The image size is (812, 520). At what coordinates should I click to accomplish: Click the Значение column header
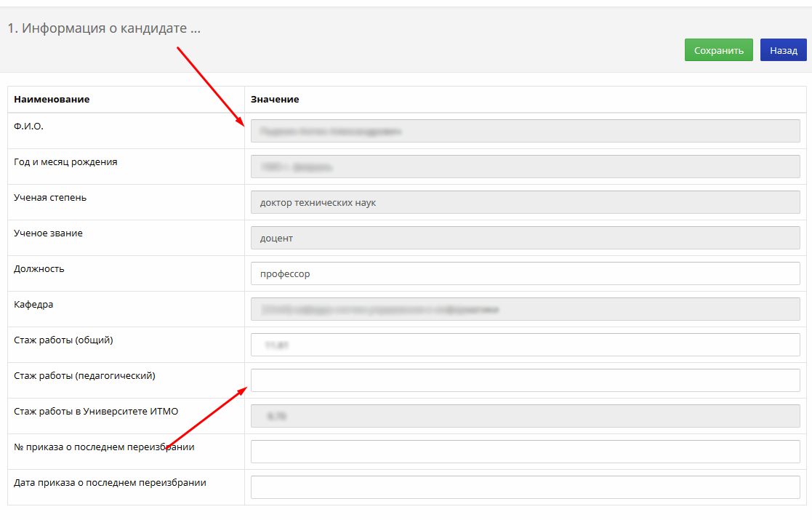coord(275,100)
